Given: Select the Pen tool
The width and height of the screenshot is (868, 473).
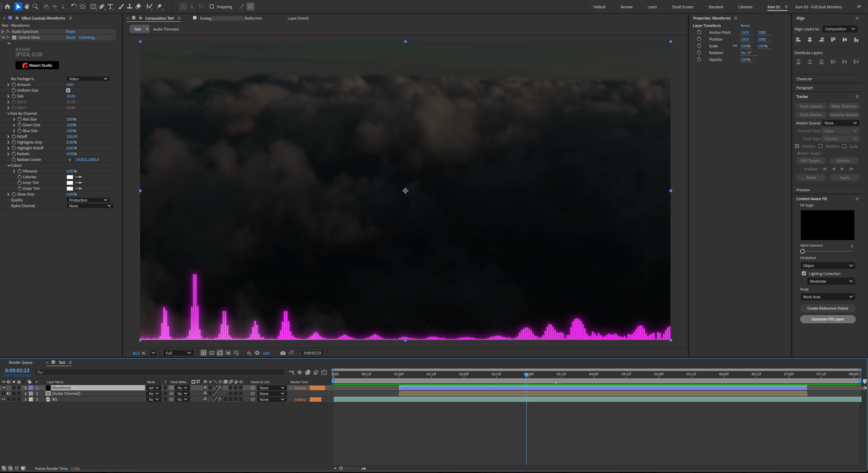Looking at the screenshot, I should tap(102, 6).
